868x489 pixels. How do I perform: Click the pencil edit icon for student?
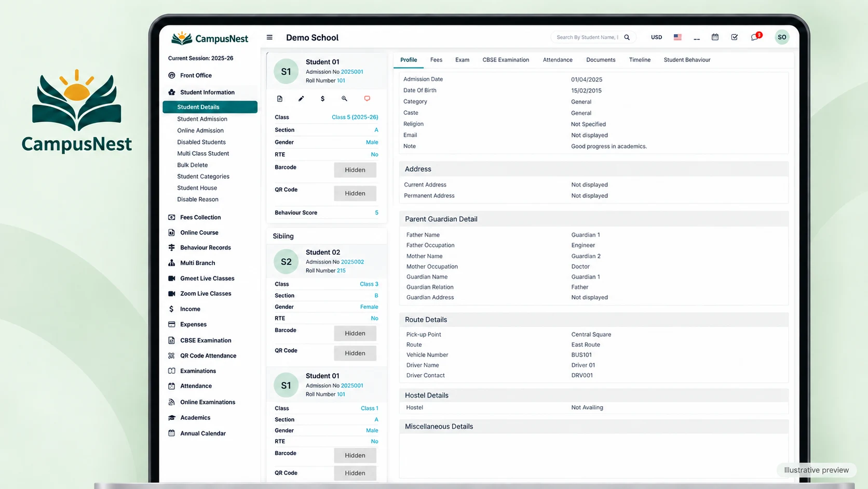301,99
